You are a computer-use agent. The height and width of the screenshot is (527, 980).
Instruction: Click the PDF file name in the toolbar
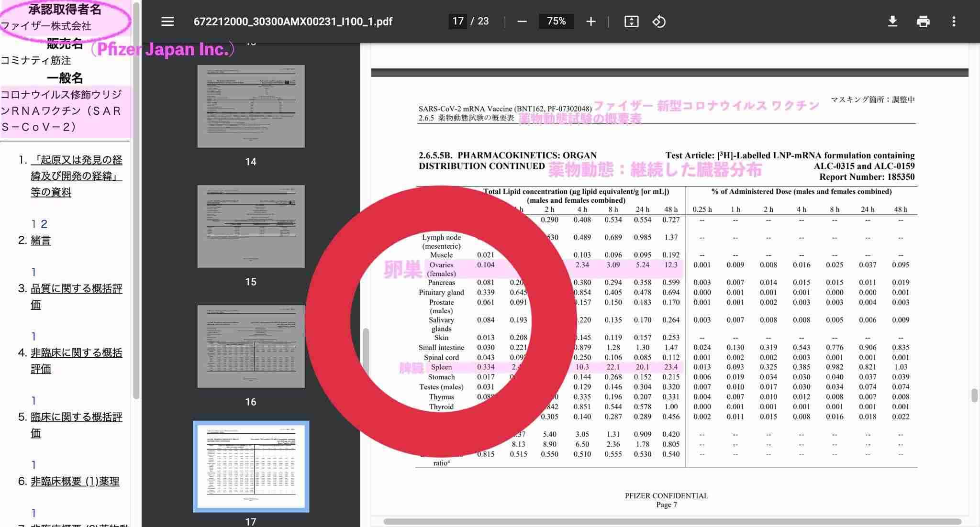coord(293,22)
